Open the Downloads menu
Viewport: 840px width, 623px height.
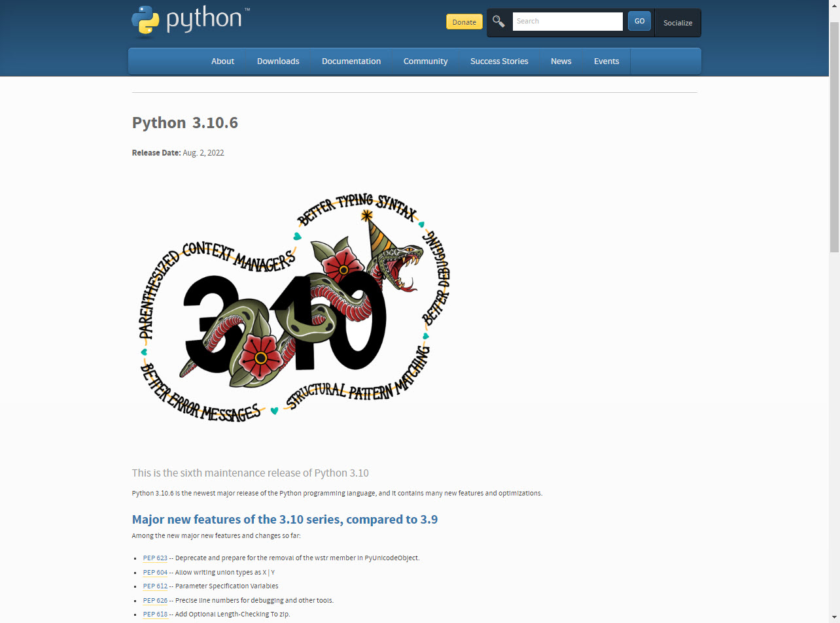[x=278, y=61]
